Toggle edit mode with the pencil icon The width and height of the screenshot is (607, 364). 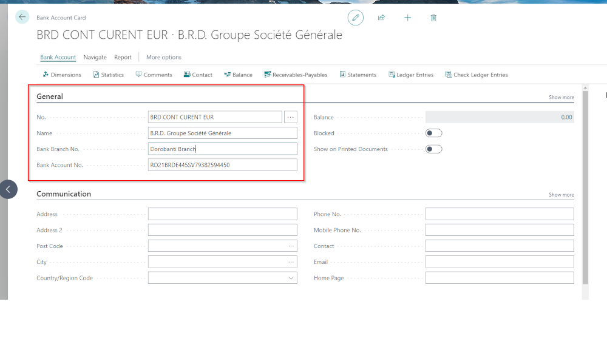point(355,18)
